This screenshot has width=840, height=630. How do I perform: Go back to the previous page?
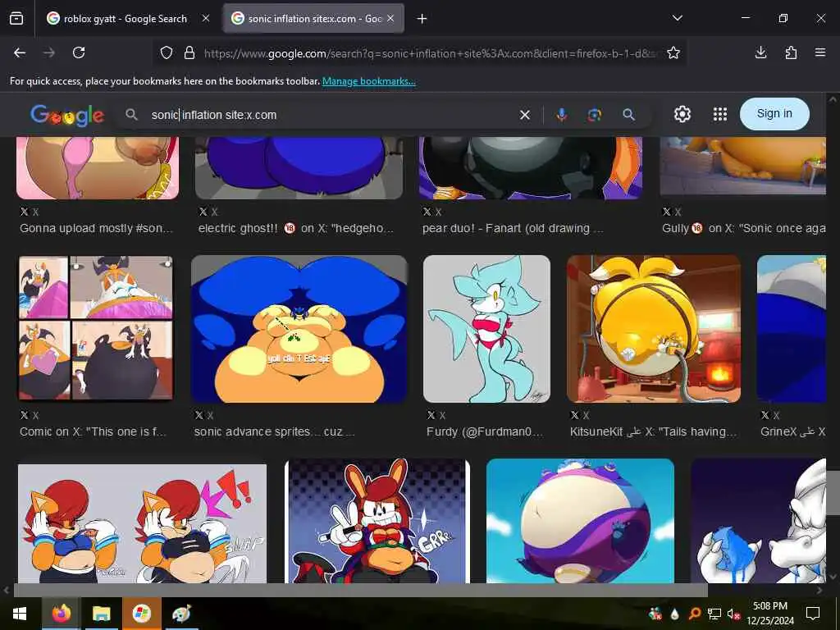click(x=20, y=52)
